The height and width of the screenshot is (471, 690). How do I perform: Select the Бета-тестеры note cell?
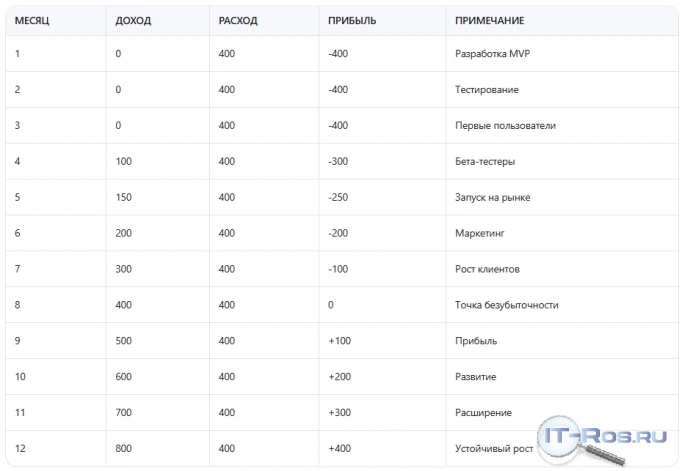pos(485,162)
